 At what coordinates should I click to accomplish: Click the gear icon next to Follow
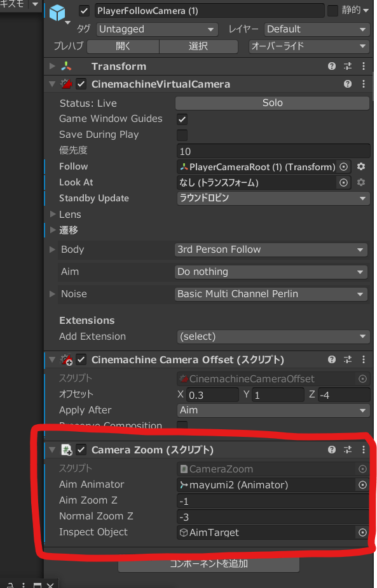(361, 166)
